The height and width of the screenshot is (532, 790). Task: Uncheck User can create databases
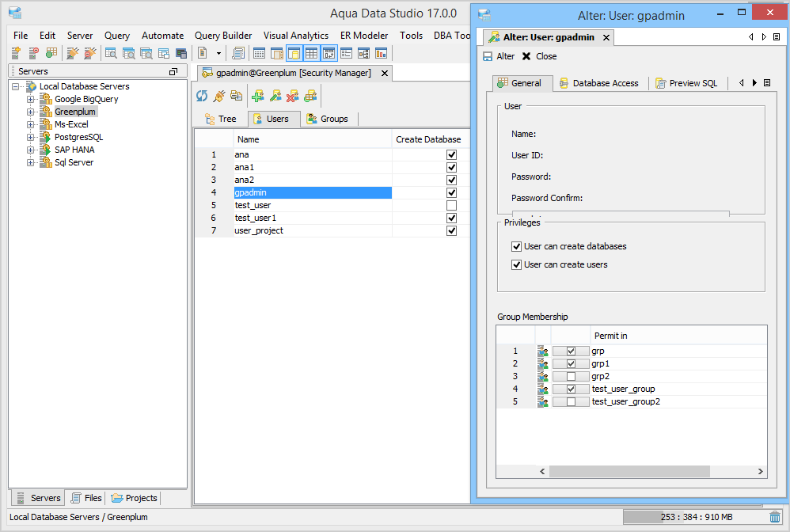click(516, 246)
